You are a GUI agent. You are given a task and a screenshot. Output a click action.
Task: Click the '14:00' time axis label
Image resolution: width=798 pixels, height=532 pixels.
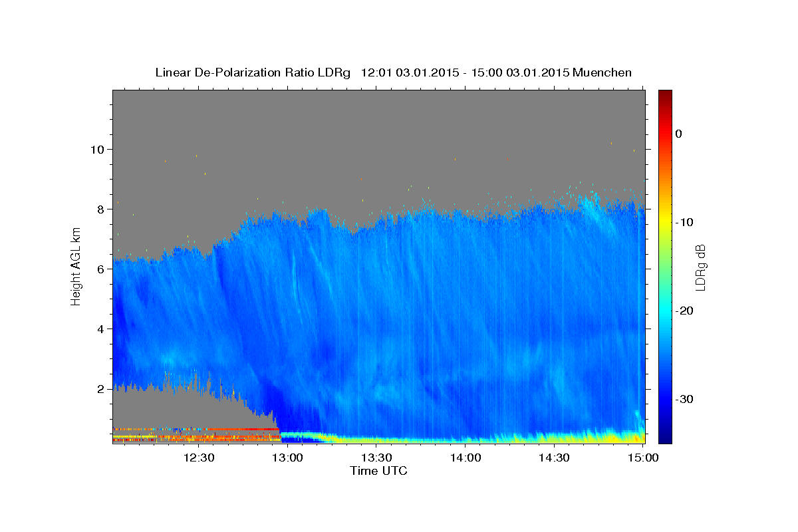coord(465,458)
